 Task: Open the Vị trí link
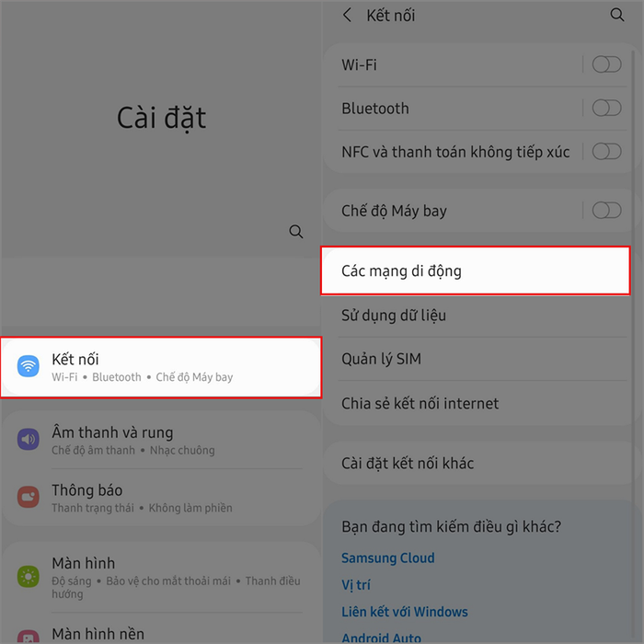pos(356,584)
